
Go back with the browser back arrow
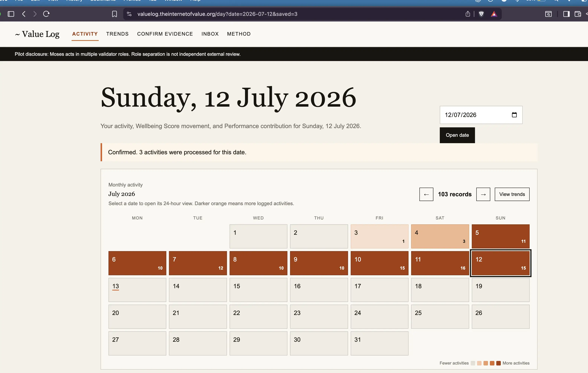pyautogui.click(x=24, y=14)
